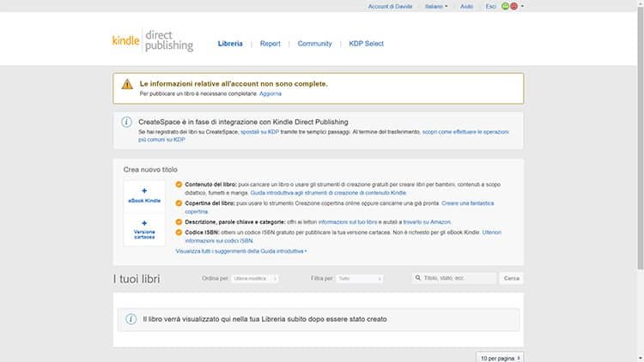Open the Report tab

(x=270, y=44)
